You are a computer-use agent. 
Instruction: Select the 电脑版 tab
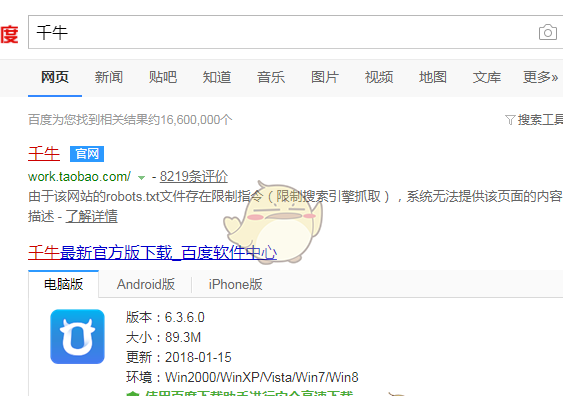coord(63,284)
